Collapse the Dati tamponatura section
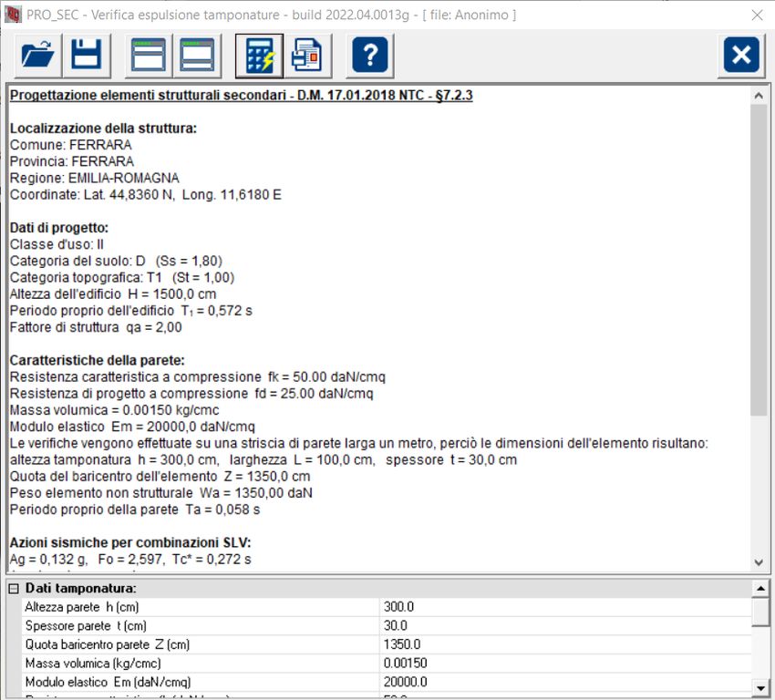775x700 pixels. coord(14,588)
